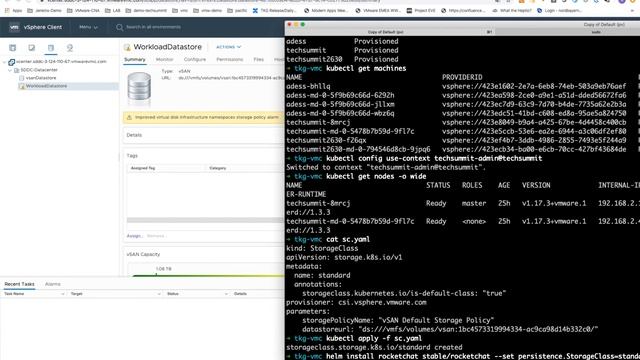Click the large datastore cylinder image

pyautogui.click(x=139, y=87)
